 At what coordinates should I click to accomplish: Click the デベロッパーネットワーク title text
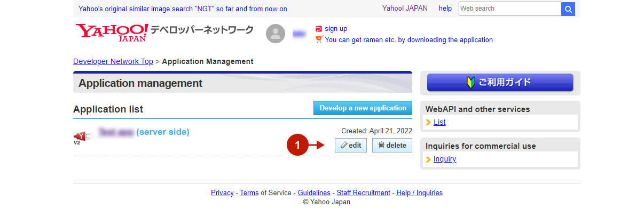(x=202, y=30)
